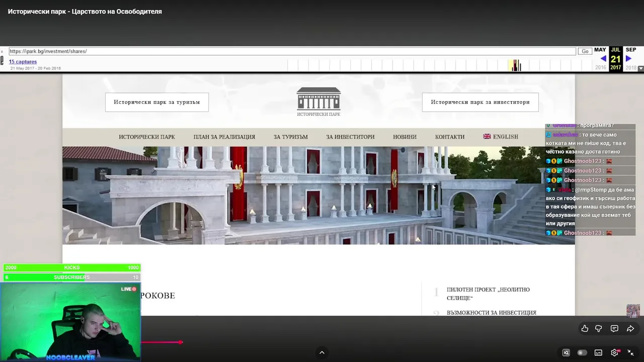Turn on subtitles captions icon
The height and width of the screenshot is (362, 644).
click(x=598, y=352)
